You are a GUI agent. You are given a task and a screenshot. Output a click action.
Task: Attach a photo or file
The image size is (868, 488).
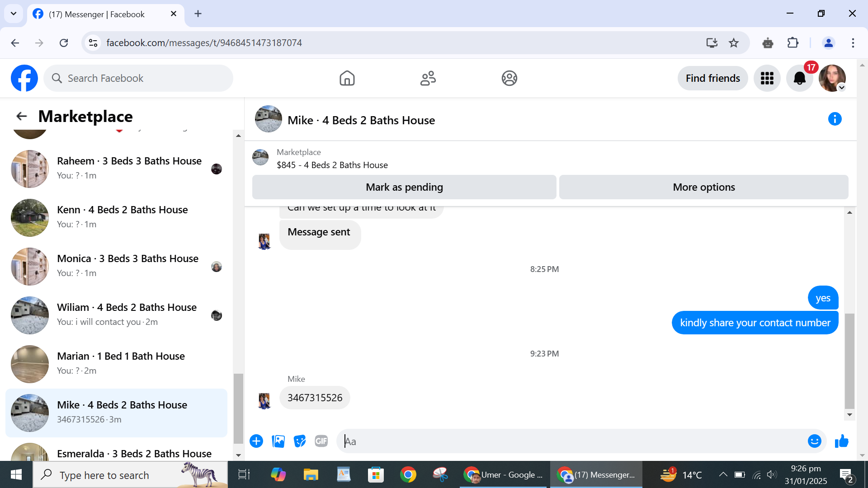point(278,441)
